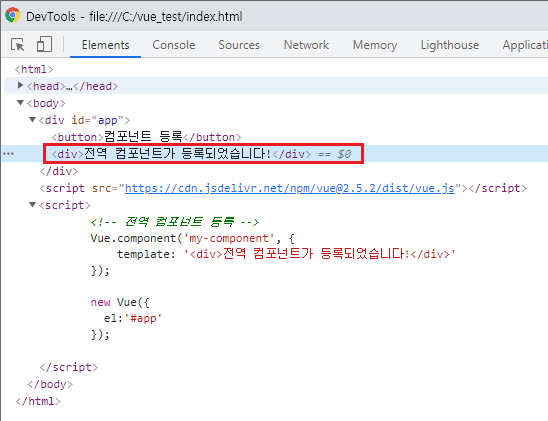Select the closing /body tag

(50, 384)
